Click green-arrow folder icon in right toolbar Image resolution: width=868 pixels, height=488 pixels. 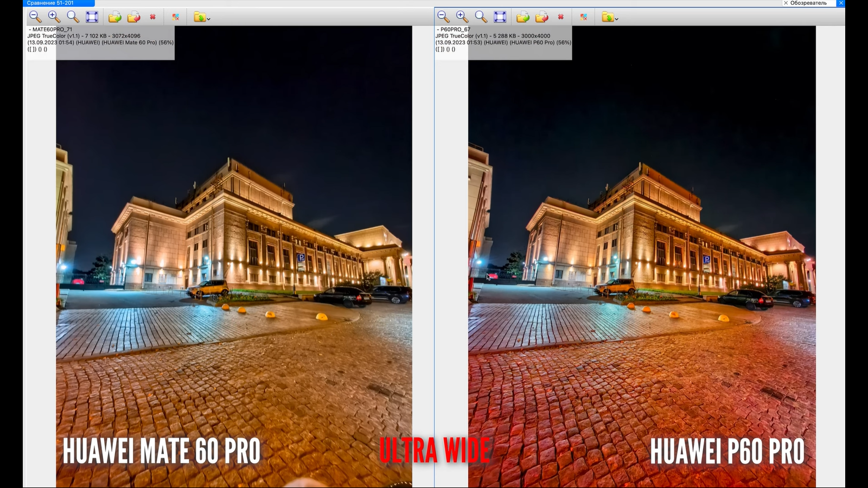522,17
